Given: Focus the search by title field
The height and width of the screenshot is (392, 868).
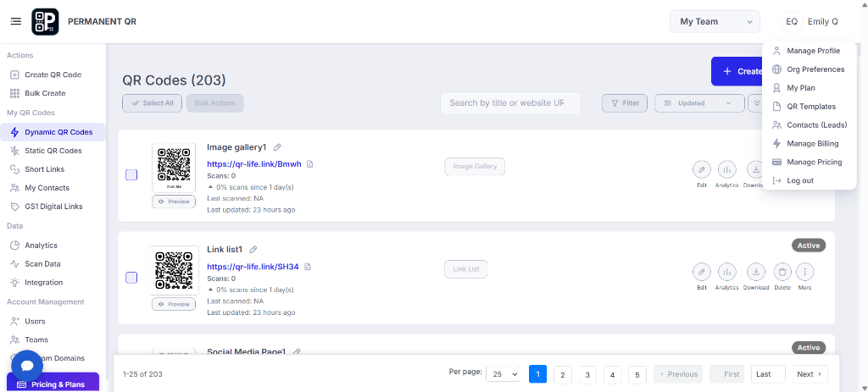Looking at the screenshot, I should [x=510, y=102].
